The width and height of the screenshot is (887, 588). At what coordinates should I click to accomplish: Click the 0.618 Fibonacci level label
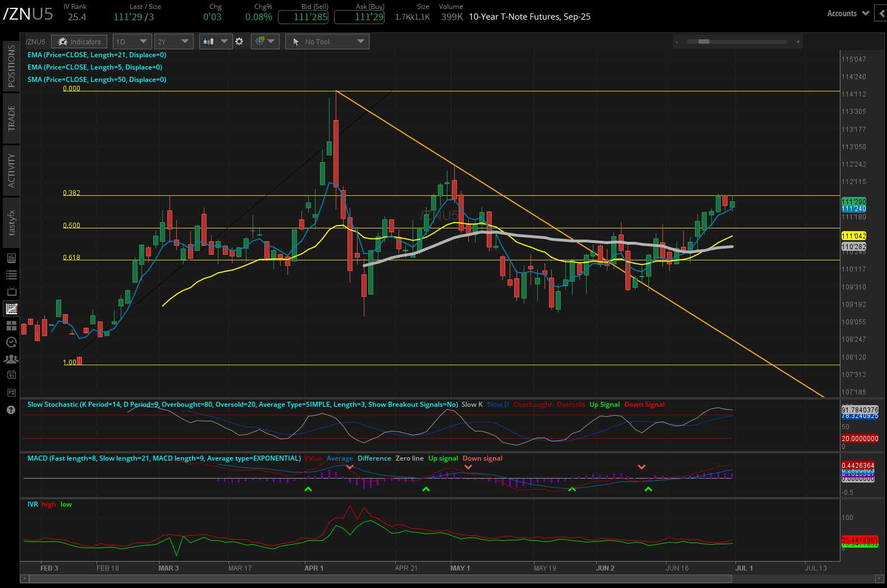coord(71,258)
